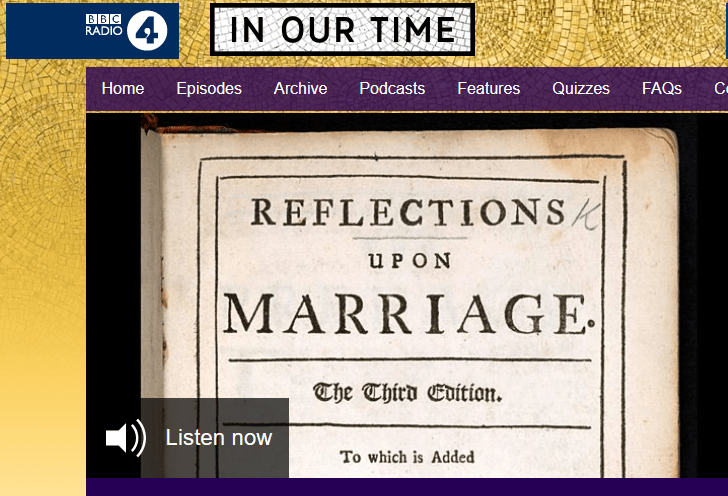Open the In Our Time programme banner
The width and height of the screenshot is (728, 496).
click(x=342, y=29)
